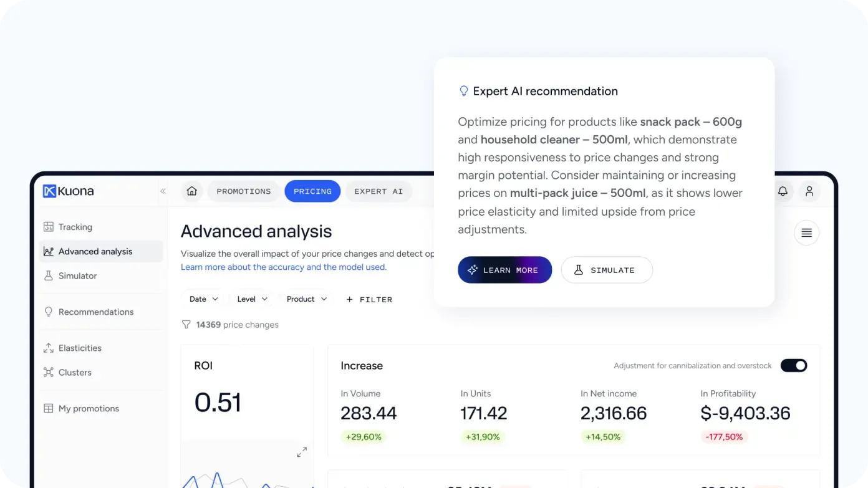Open the Clusters section
The height and width of the screenshot is (488, 868).
coord(75,372)
